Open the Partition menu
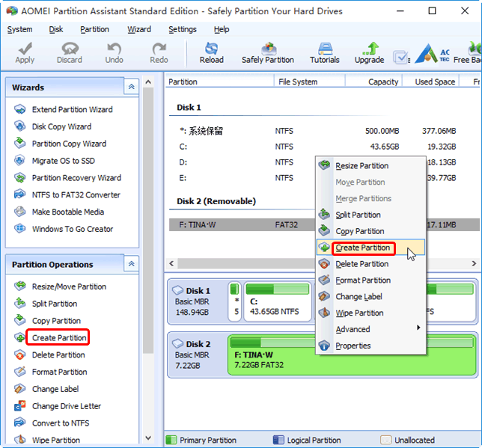Image resolution: width=482 pixels, height=448 pixels. [x=94, y=29]
